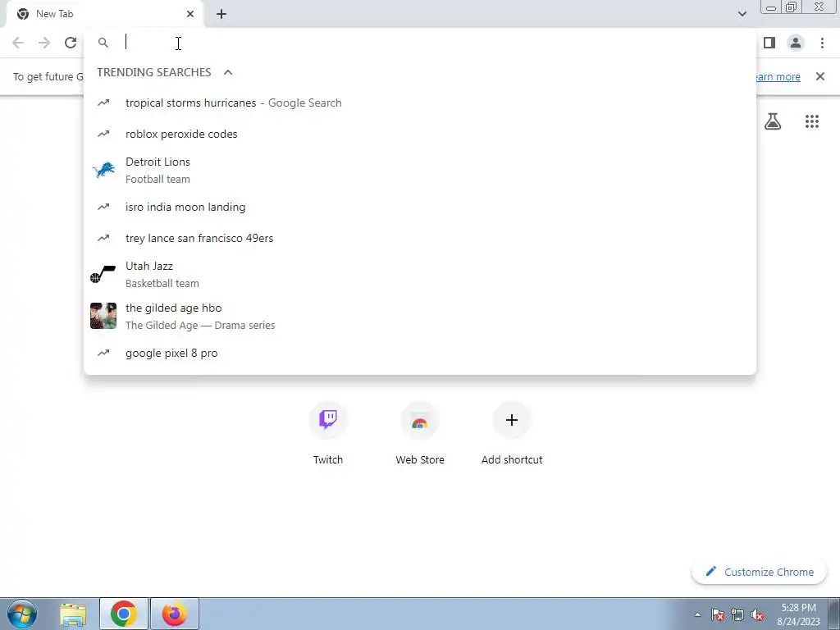Click the Detroit Lions logo icon

pyautogui.click(x=103, y=171)
